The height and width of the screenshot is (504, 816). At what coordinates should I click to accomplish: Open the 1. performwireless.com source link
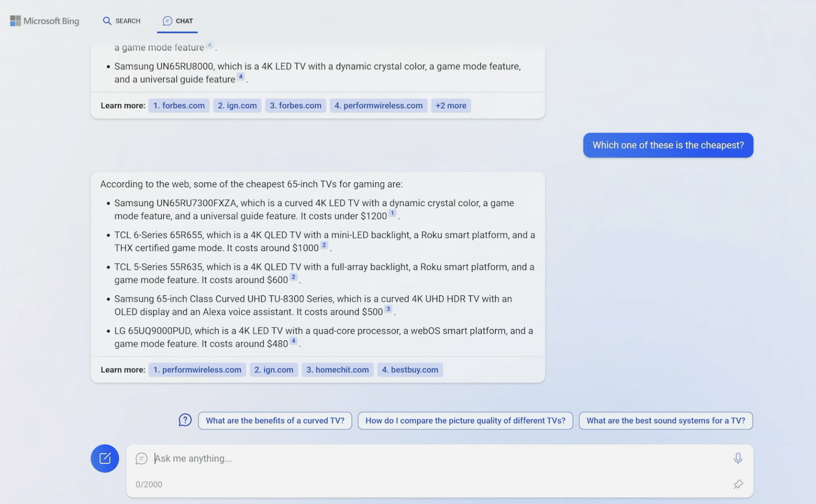pyautogui.click(x=197, y=370)
